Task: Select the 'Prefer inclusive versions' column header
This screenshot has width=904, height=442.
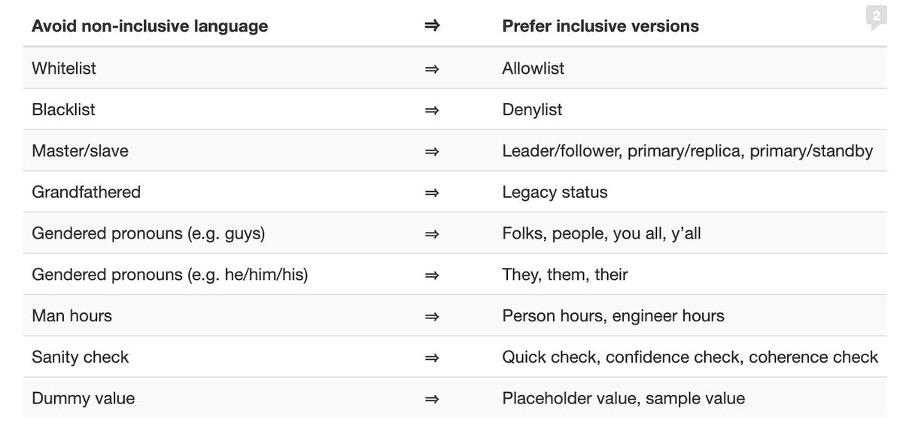Action: (x=600, y=26)
